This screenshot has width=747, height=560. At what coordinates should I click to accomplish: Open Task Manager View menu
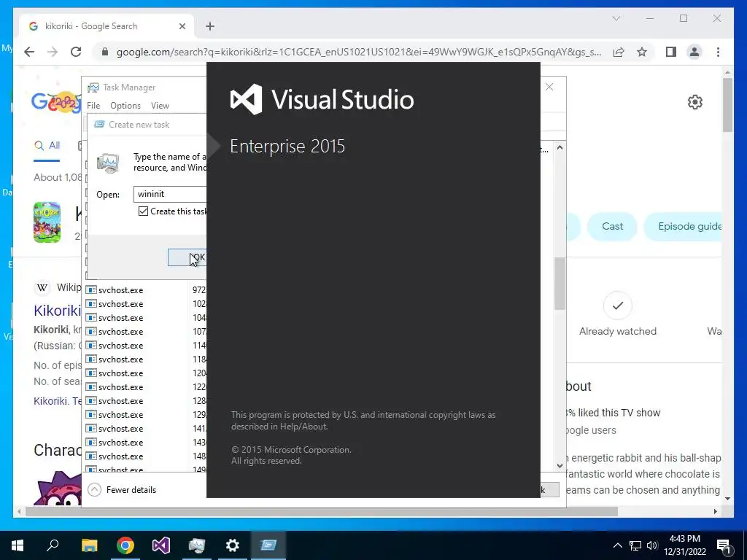(160, 106)
